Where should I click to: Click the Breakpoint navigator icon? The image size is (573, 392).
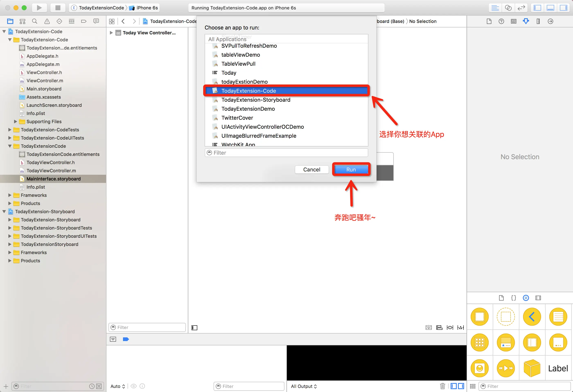[x=83, y=21]
